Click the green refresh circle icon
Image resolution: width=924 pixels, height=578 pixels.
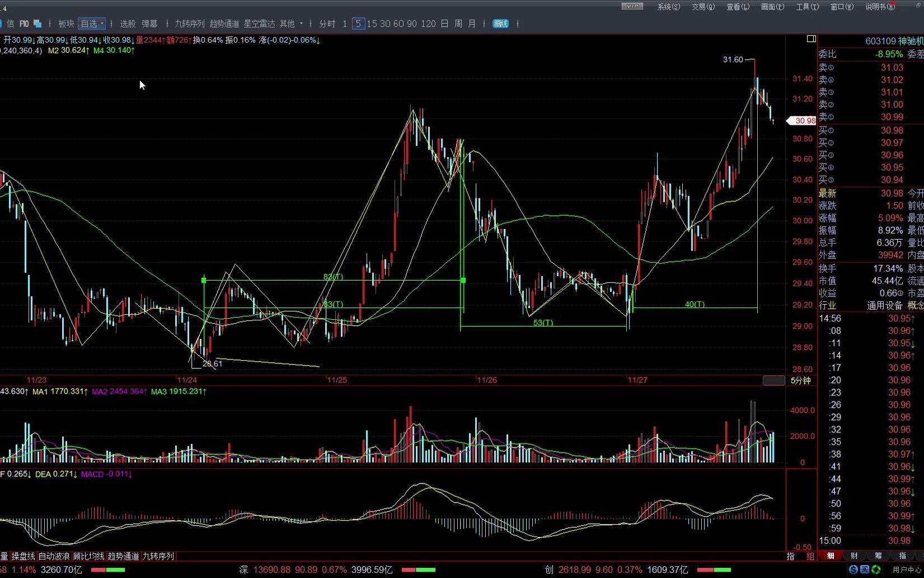(876, 570)
